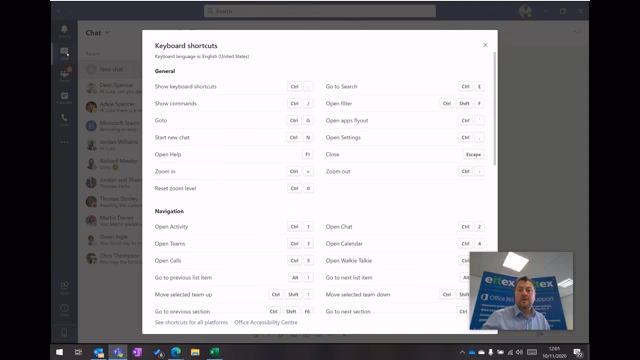Open See shortcuts for all platforms link
Image resolution: width=640 pixels, height=360 pixels.
click(191, 322)
